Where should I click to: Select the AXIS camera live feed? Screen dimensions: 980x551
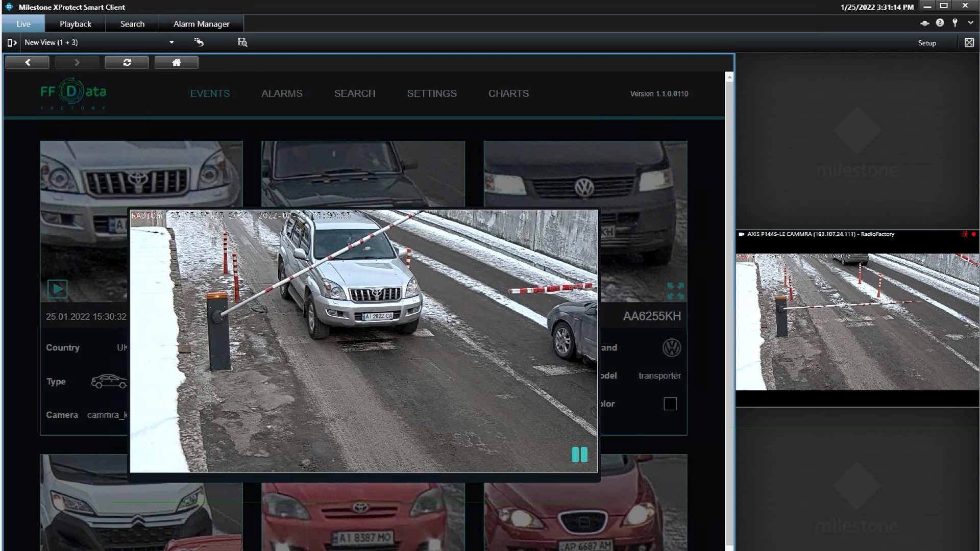(x=857, y=322)
